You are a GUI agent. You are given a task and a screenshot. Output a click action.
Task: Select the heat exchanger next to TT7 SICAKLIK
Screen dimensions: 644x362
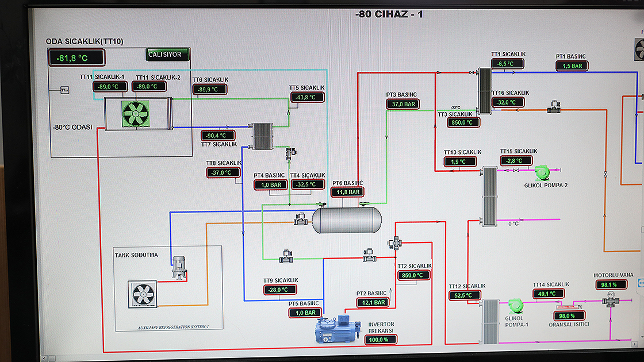262,136
